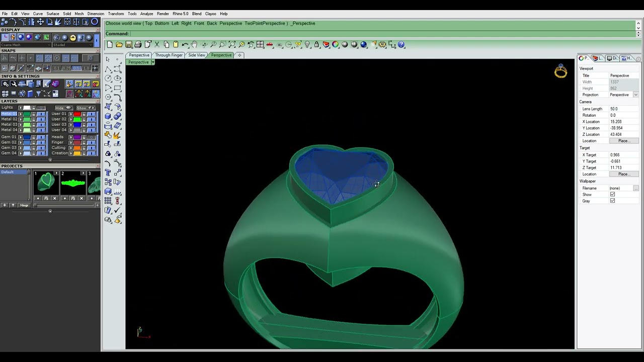This screenshot has height=362, width=644.
Task: Click the Cutting orange color swatch
Action: 77,148
